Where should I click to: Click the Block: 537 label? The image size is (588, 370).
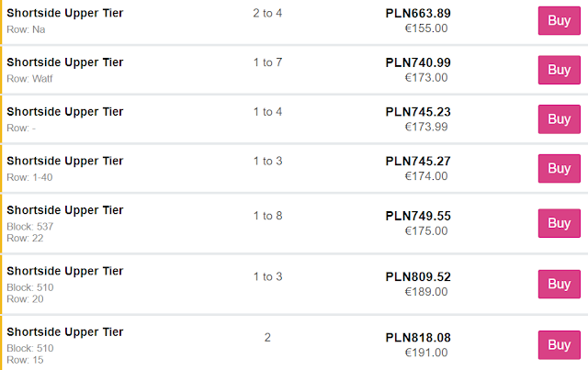click(30, 227)
